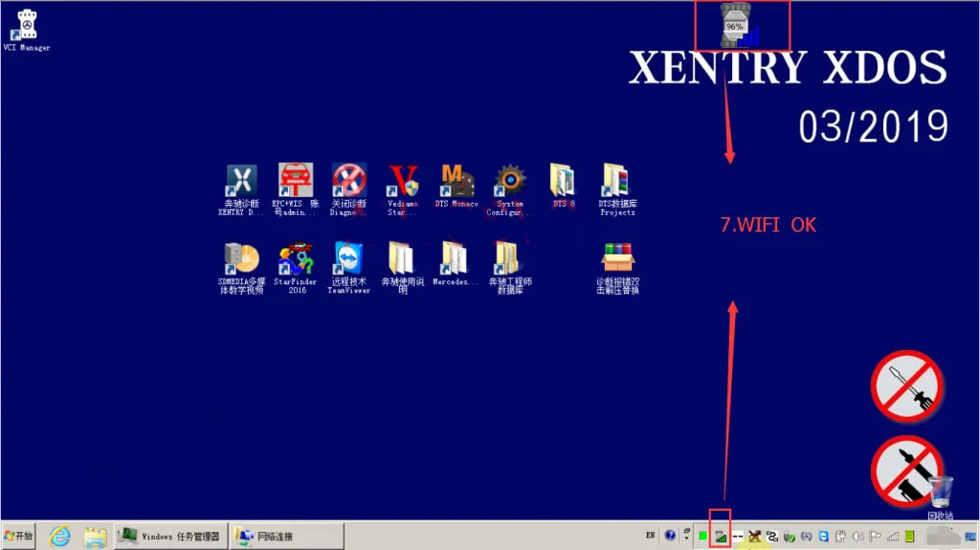The width and height of the screenshot is (980, 550).
Task: Open the Mercedes... folder shortcut
Action: coord(455,264)
